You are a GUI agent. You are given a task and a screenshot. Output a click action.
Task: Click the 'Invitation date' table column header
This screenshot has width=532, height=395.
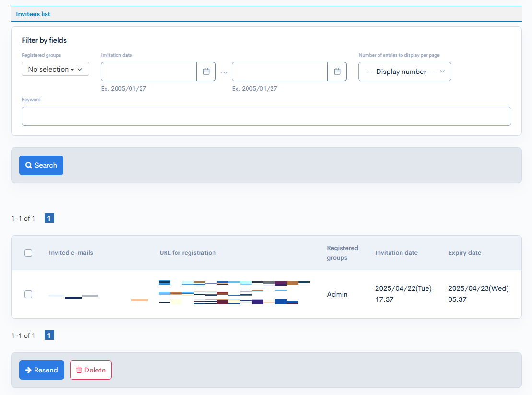click(x=396, y=253)
